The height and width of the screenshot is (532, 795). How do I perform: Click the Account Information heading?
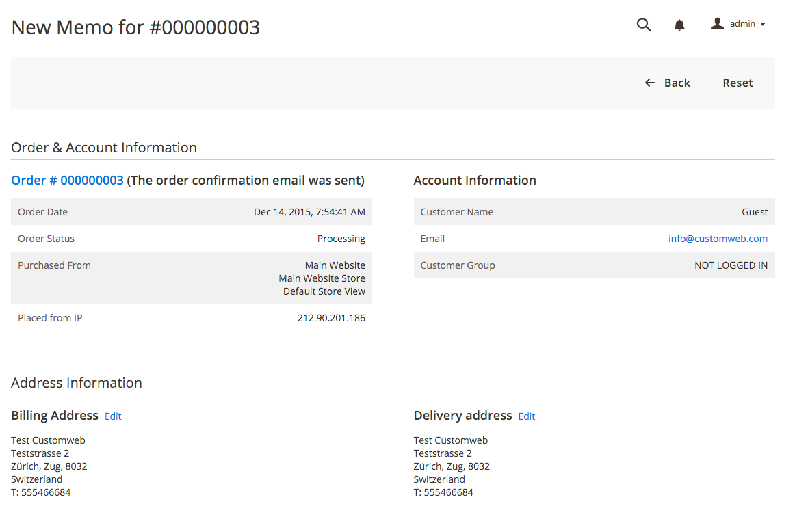(475, 181)
